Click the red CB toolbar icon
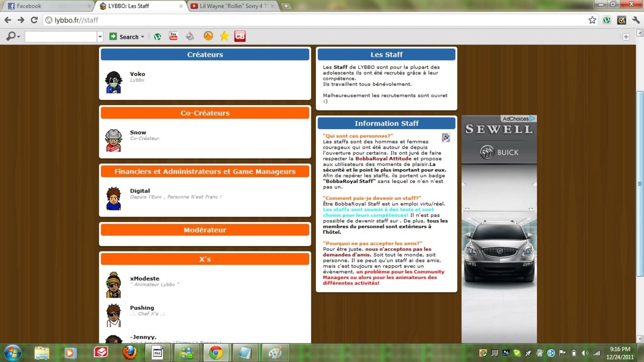This screenshot has width=644, height=362. tap(240, 36)
